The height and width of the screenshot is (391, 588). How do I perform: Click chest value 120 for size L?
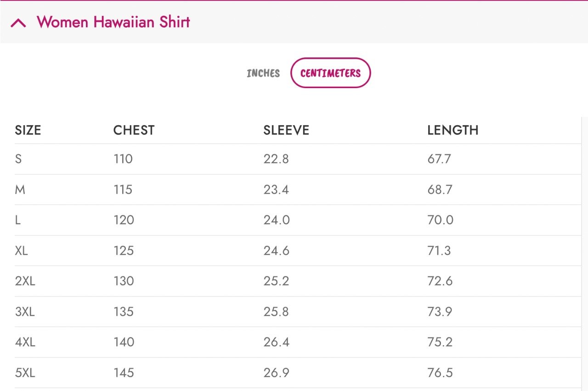tap(124, 220)
